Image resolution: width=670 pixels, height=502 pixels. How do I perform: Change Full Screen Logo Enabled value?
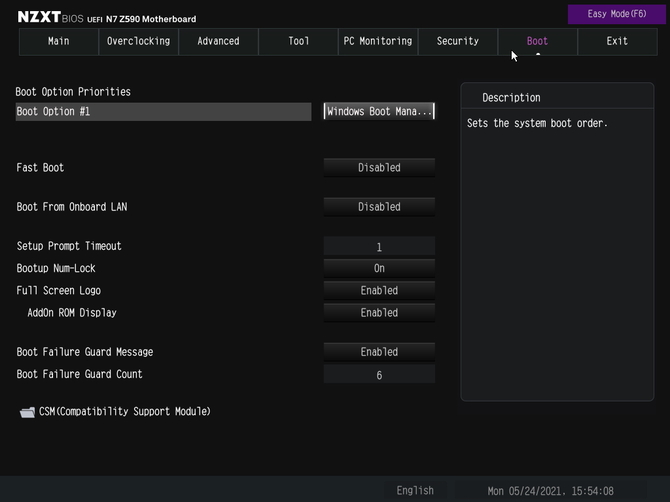click(x=379, y=291)
